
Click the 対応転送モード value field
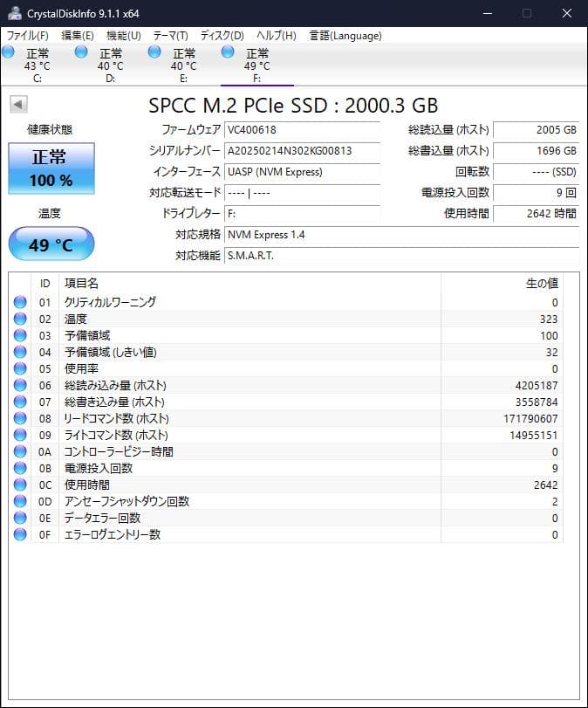pyautogui.click(x=303, y=193)
